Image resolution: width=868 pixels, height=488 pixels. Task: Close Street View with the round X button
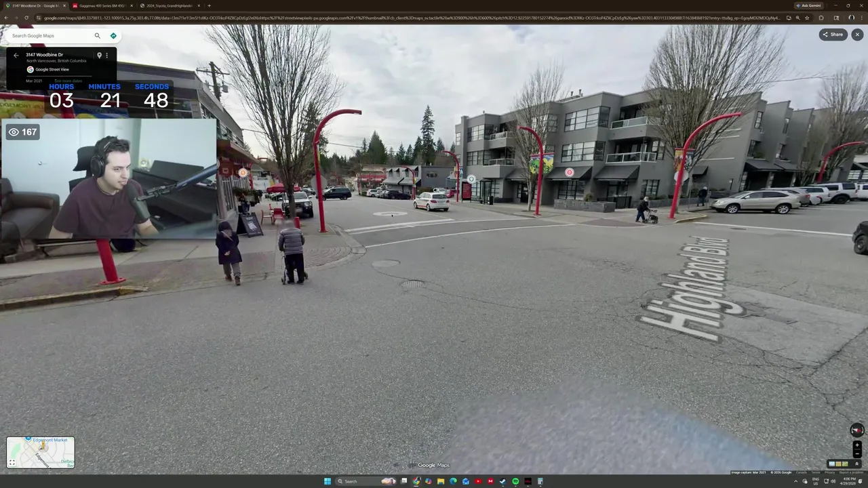tap(857, 34)
